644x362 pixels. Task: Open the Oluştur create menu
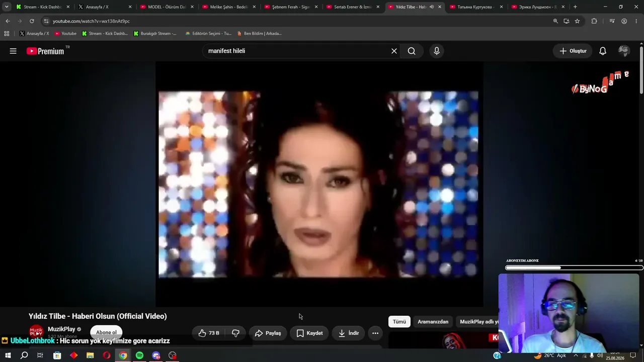click(573, 51)
